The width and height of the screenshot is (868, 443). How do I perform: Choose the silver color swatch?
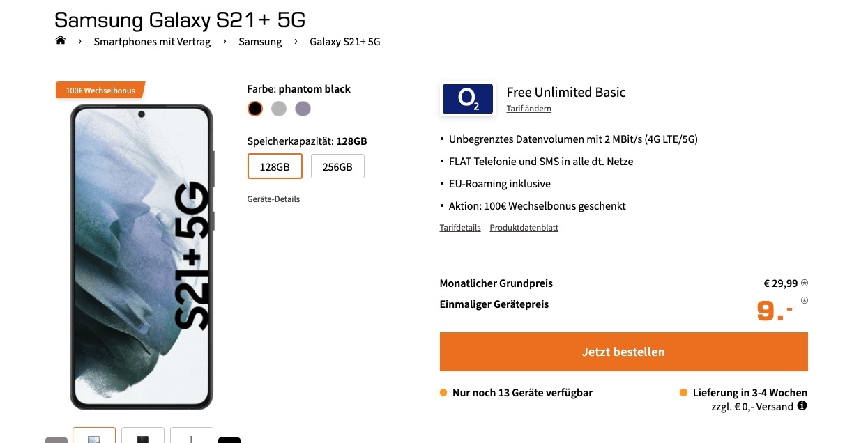pos(279,109)
